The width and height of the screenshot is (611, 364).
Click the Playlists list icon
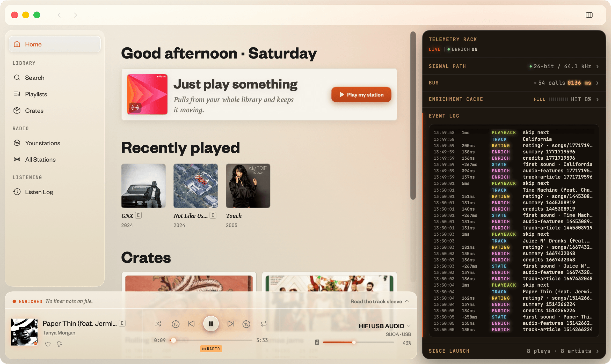pos(17,94)
